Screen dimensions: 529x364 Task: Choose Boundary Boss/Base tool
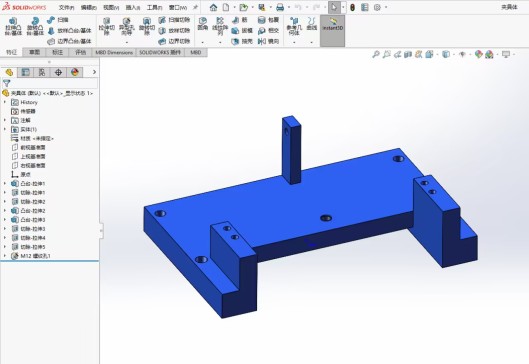point(69,41)
